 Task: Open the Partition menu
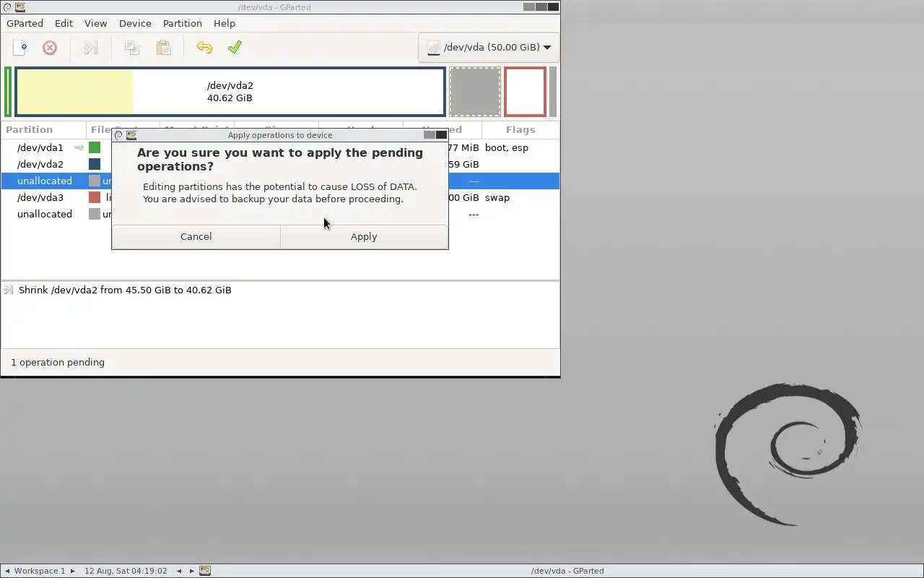coord(182,23)
